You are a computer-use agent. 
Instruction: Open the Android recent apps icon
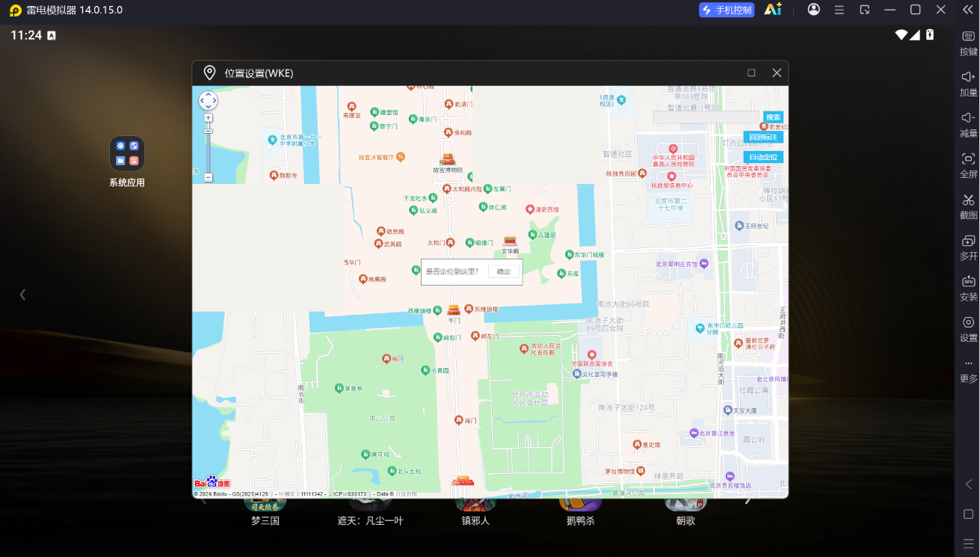[968, 544]
